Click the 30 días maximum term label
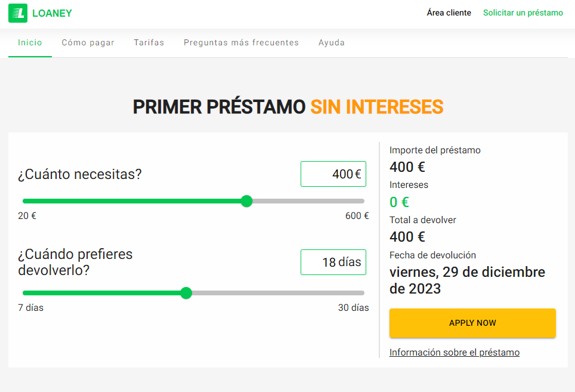This screenshot has height=392, width=575. coord(353,308)
